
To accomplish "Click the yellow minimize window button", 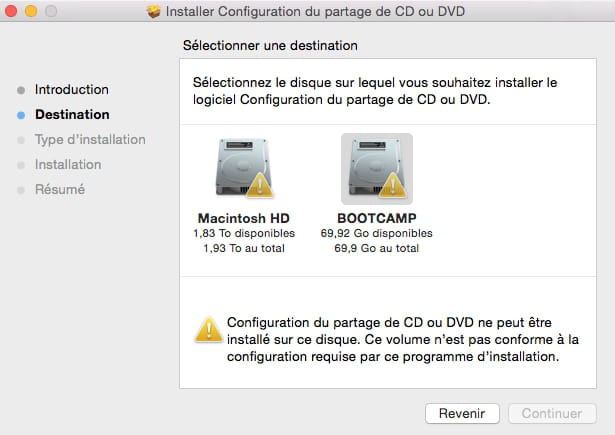I will click(x=31, y=11).
